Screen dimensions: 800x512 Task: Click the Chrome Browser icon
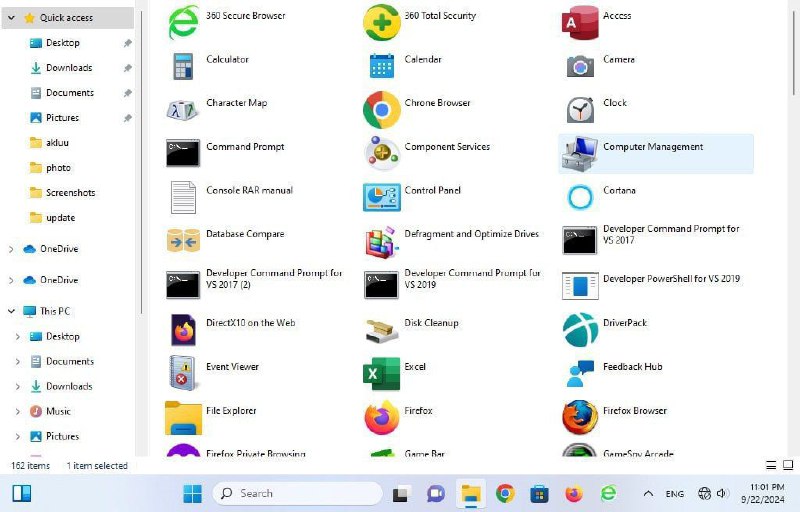coord(381,110)
